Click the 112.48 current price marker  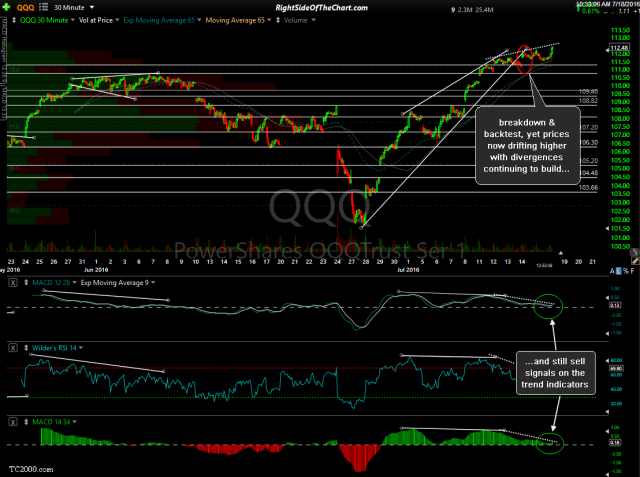point(619,48)
